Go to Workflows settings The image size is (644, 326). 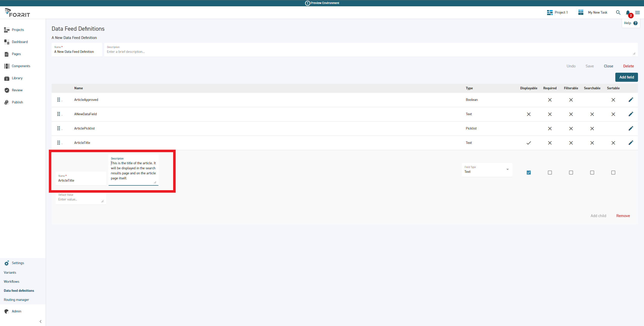coord(12,281)
